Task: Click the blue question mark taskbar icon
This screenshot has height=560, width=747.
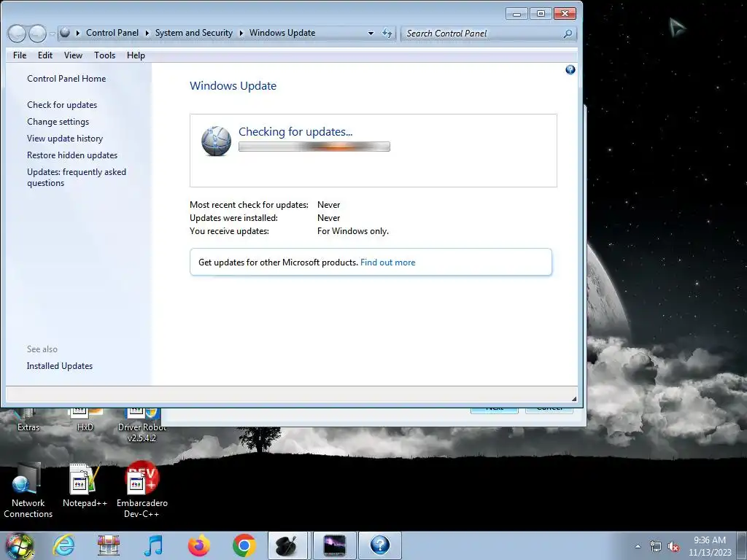Action: point(379,545)
